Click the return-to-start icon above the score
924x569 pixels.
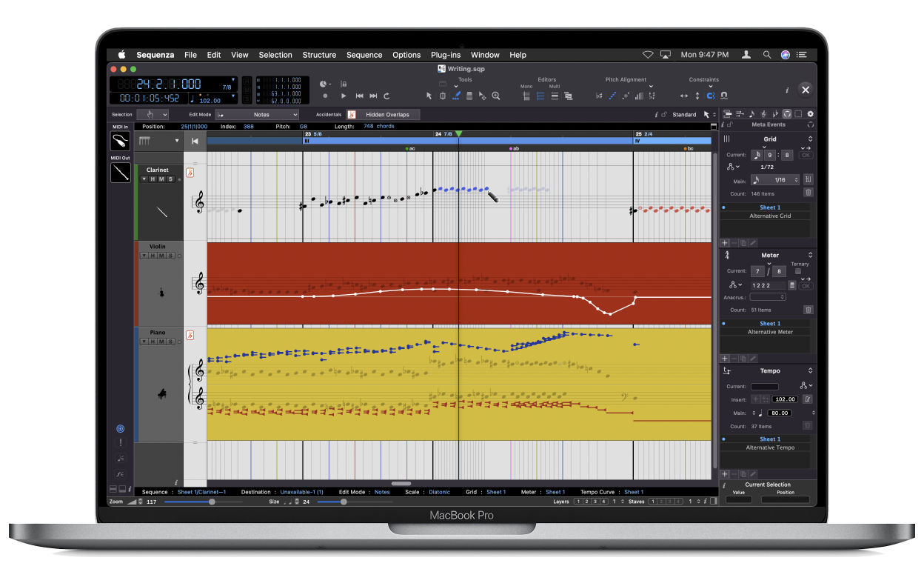[x=195, y=141]
